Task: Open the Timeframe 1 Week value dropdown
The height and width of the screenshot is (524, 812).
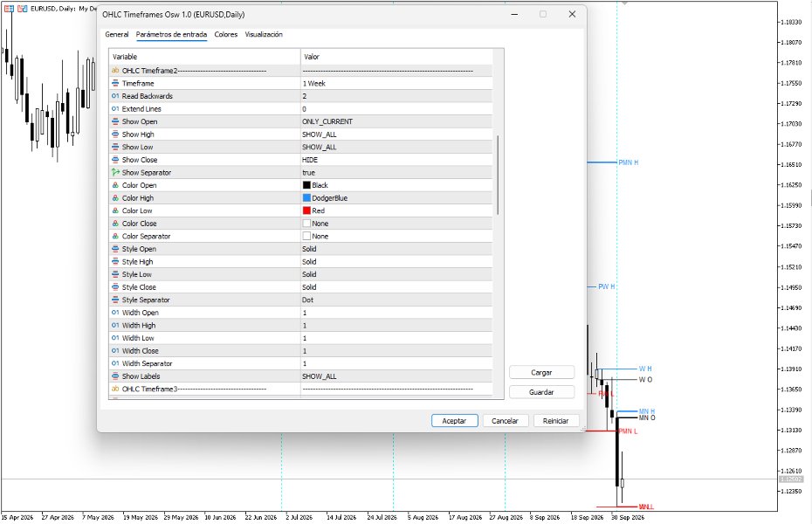Action: pos(396,83)
